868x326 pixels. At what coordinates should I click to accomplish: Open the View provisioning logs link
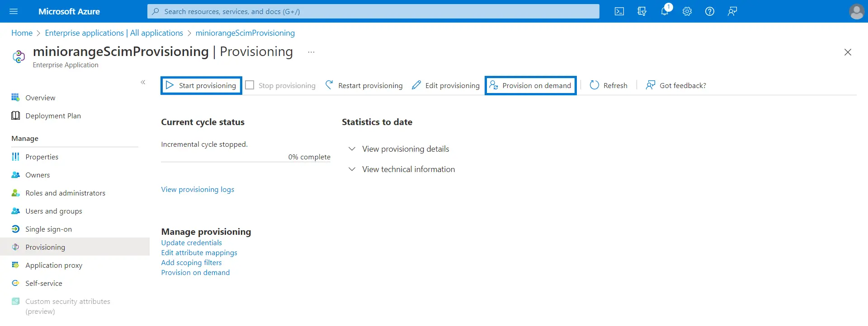click(198, 190)
